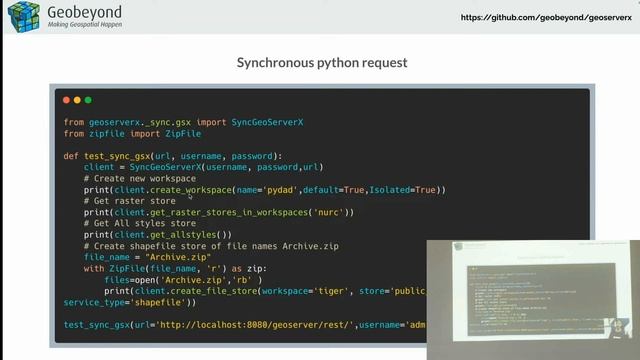Click the Geobeyond brand name text
The width and height of the screenshot is (640, 360).
84,12
